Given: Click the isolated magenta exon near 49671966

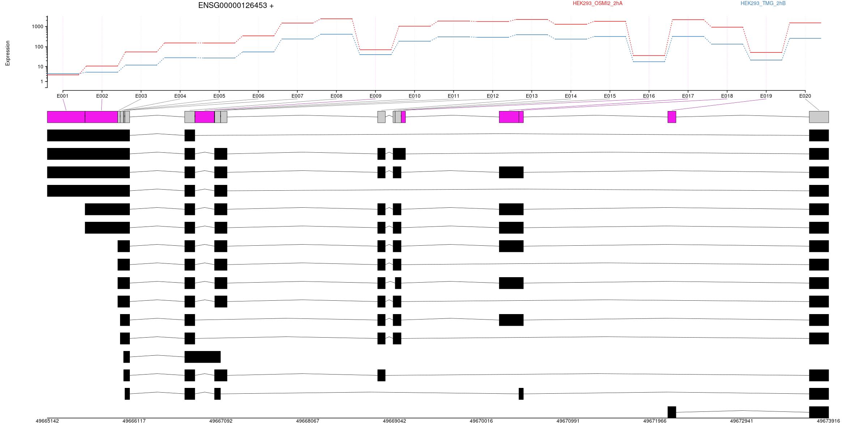Looking at the screenshot, I should point(672,117).
